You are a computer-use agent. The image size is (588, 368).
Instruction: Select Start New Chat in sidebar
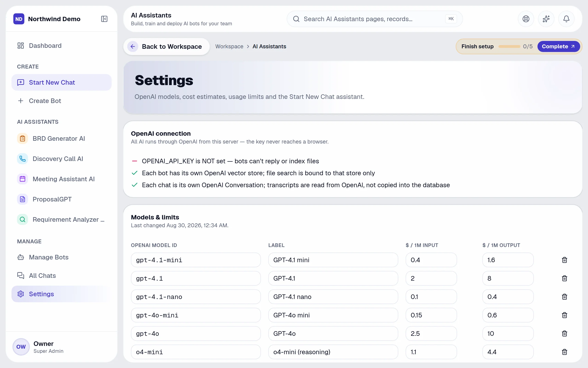tap(62, 82)
